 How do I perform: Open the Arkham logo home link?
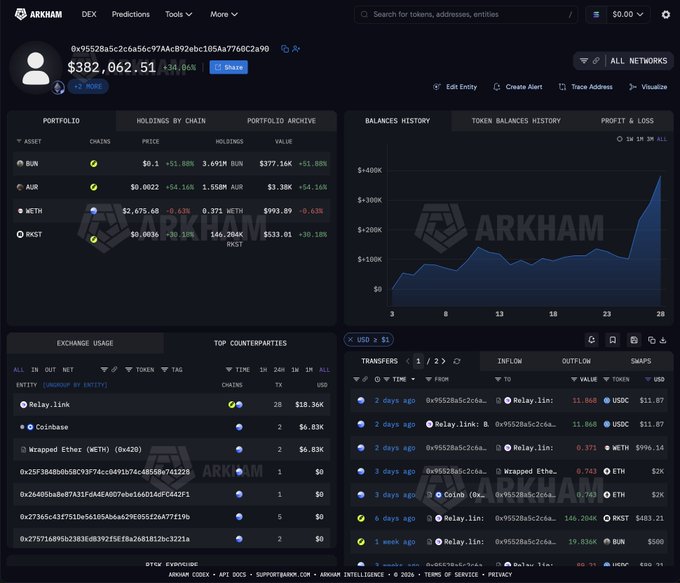click(38, 14)
